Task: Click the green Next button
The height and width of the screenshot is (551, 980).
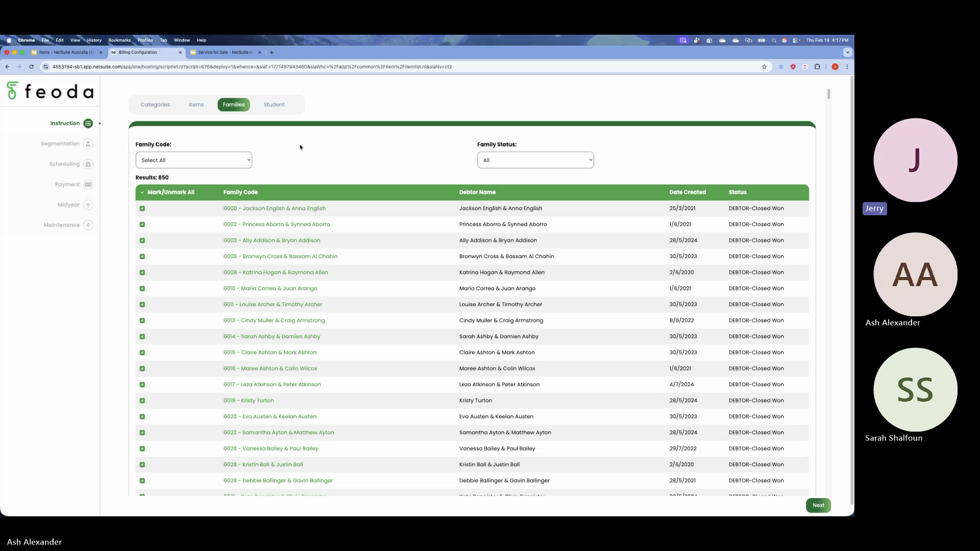Action: 818,505
